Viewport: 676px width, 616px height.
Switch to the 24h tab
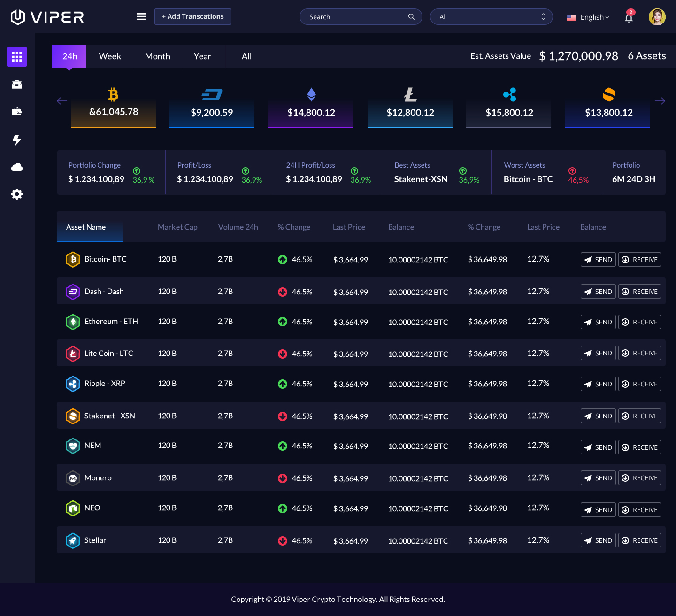pyautogui.click(x=69, y=56)
